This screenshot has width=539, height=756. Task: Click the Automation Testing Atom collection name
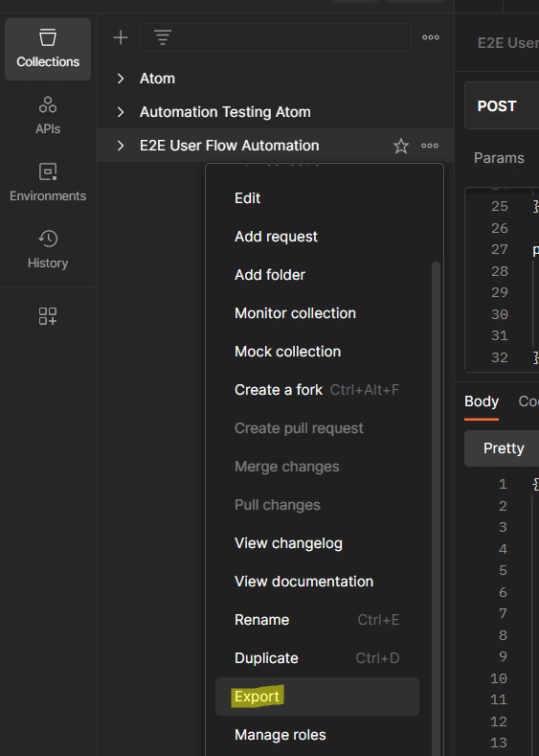point(225,112)
